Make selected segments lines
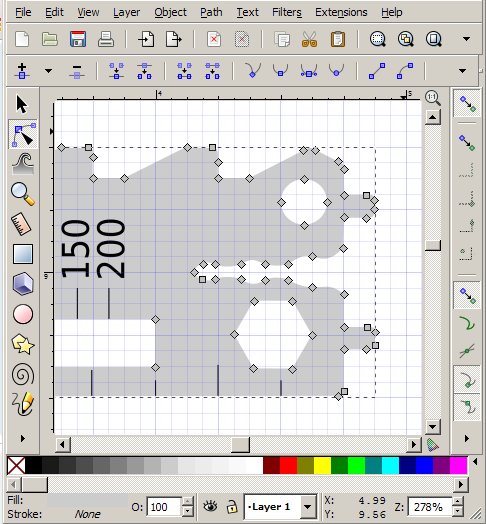Image resolution: width=486 pixels, height=524 pixels. [x=377, y=71]
